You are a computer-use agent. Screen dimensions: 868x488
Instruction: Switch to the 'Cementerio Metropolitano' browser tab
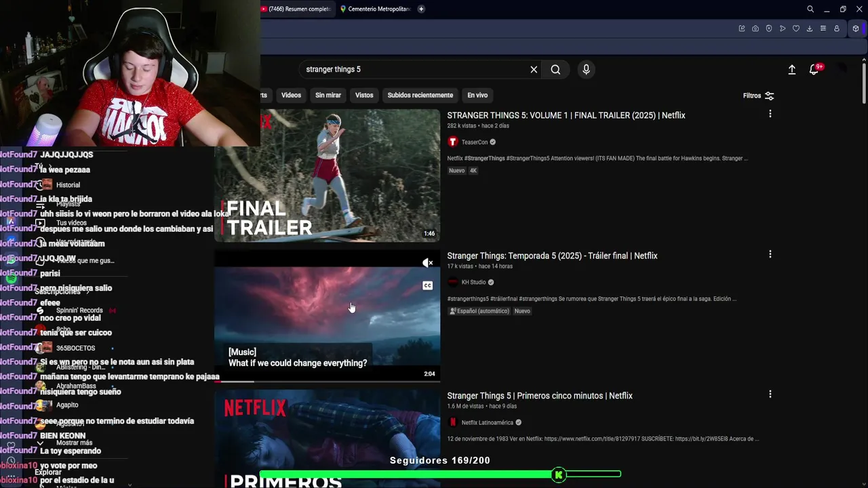pos(375,9)
